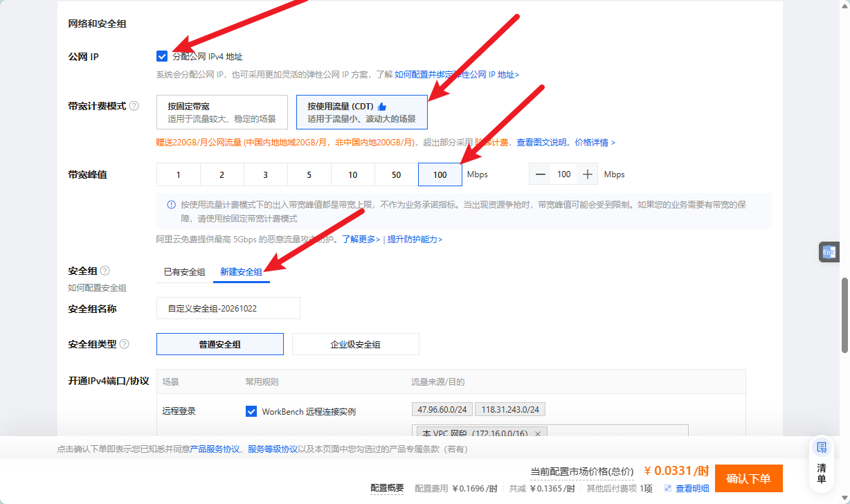Screen dimensions: 850x504
Task: Select 按使用流量 (CDT) billing mode
Action: point(362,112)
